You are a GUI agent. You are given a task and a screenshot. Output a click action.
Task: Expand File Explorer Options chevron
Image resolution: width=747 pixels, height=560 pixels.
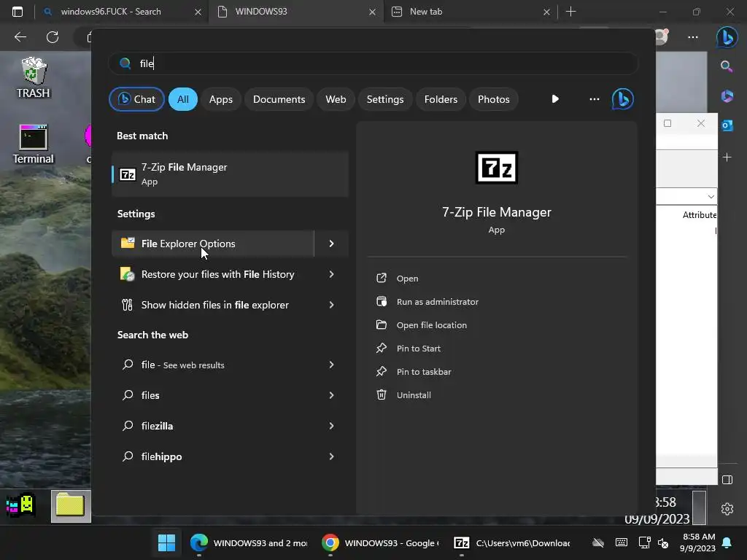click(x=332, y=244)
